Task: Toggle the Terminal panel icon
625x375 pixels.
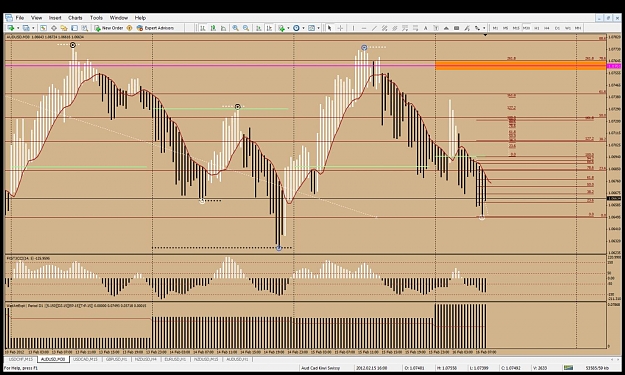Action: [x=74, y=28]
